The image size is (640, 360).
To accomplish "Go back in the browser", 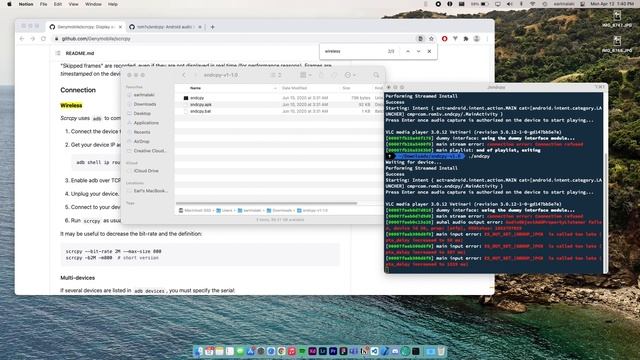I will pos(22,39).
